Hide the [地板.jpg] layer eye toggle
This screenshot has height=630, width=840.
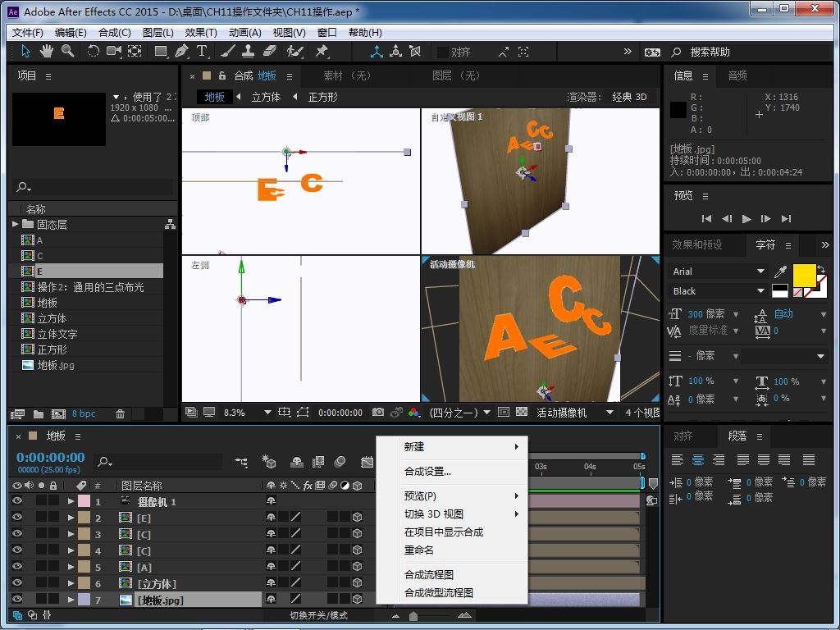click(x=17, y=599)
